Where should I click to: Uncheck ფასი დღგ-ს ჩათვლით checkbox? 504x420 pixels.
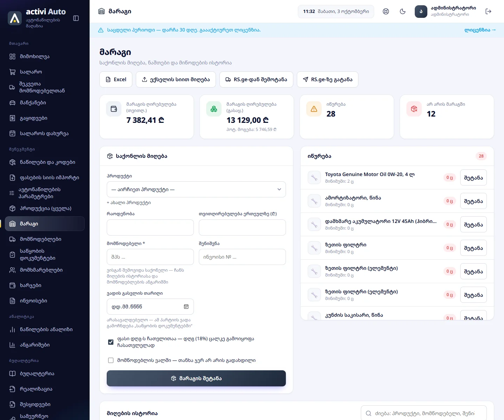point(111,342)
